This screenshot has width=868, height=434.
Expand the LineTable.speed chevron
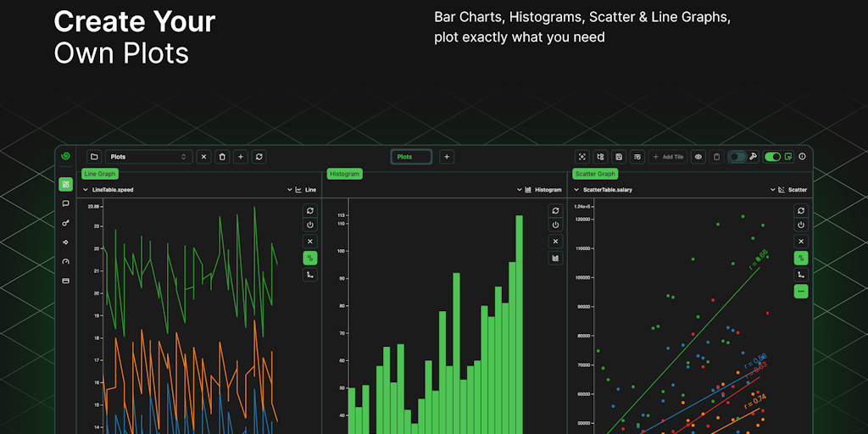click(x=86, y=190)
